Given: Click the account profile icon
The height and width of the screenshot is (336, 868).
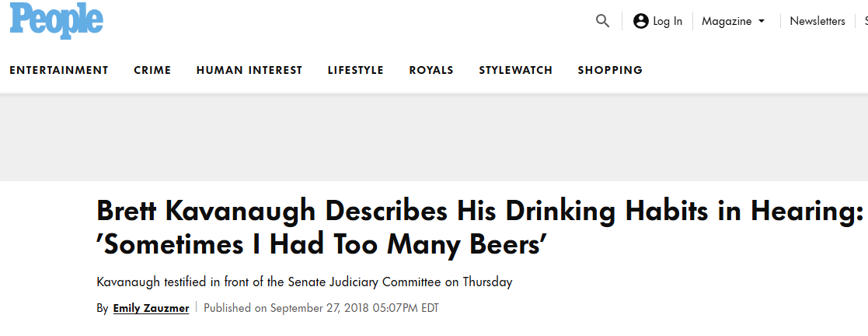Looking at the screenshot, I should pyautogui.click(x=641, y=21).
